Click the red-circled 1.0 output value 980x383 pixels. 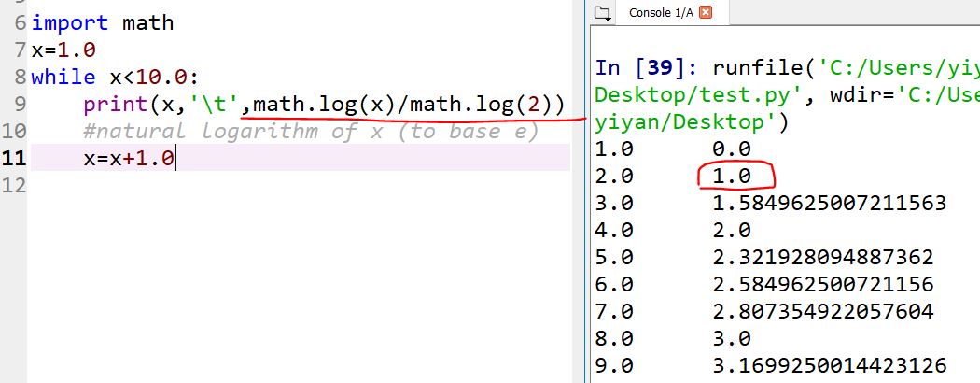(736, 176)
